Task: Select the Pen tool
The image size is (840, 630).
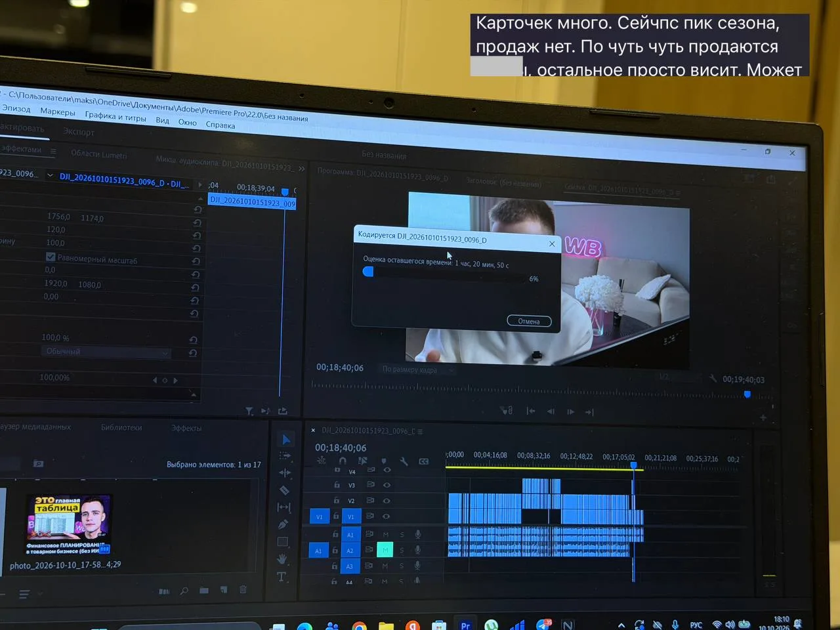Action: 283,524
